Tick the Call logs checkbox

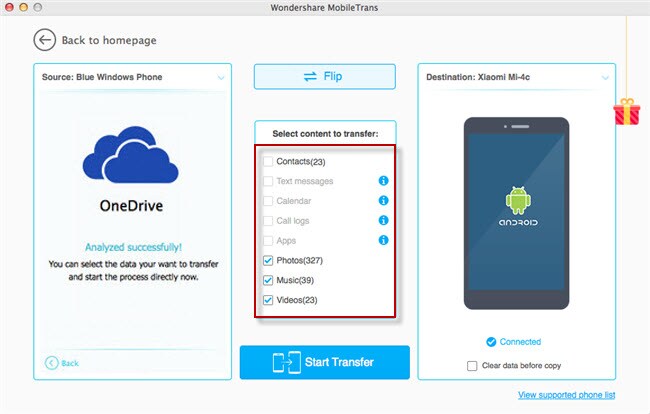[268, 221]
